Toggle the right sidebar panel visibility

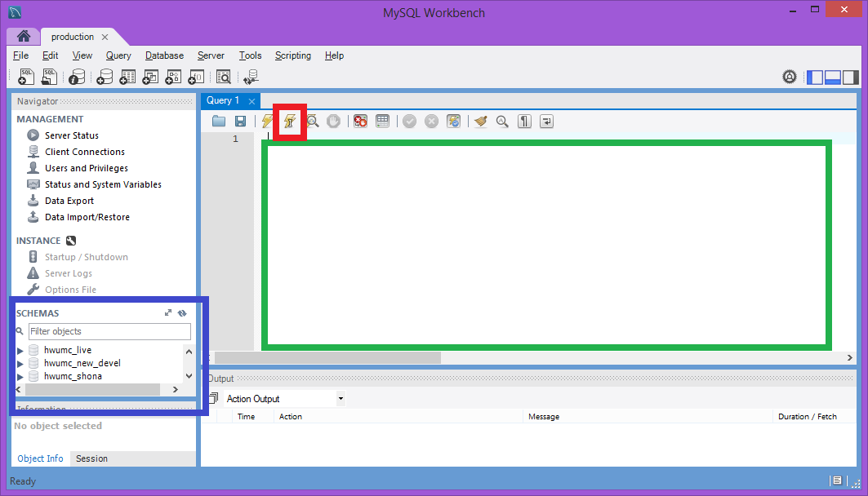pyautogui.click(x=851, y=77)
